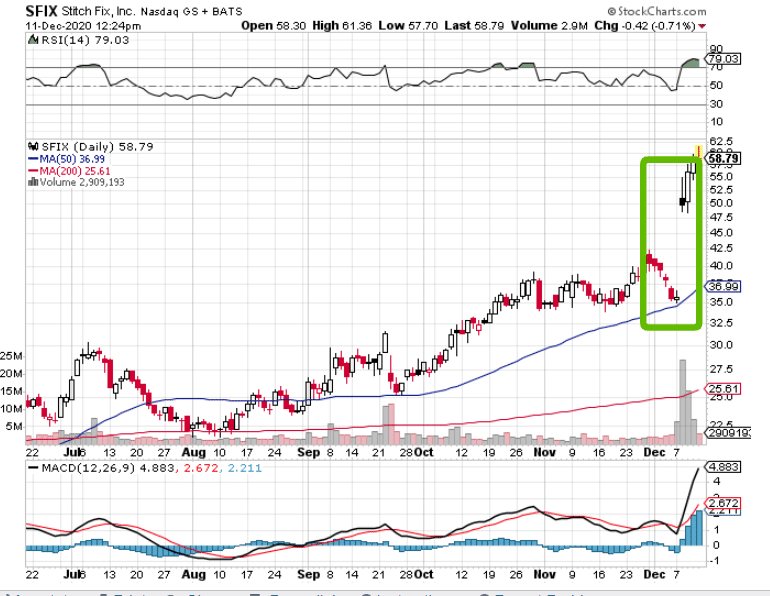Viewport: 770px width, 596px height.
Task: Click the boxed 2.672 MACD signal axis tag
Action: click(723, 503)
